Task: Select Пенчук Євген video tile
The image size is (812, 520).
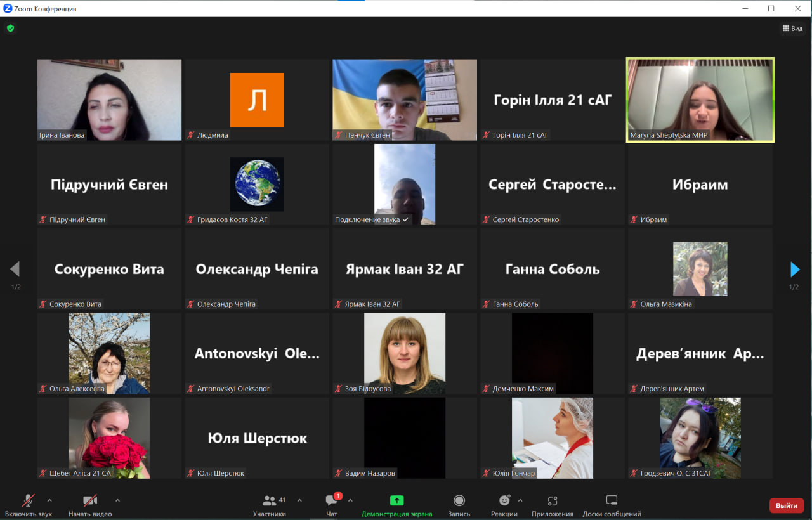Action: [x=405, y=100]
